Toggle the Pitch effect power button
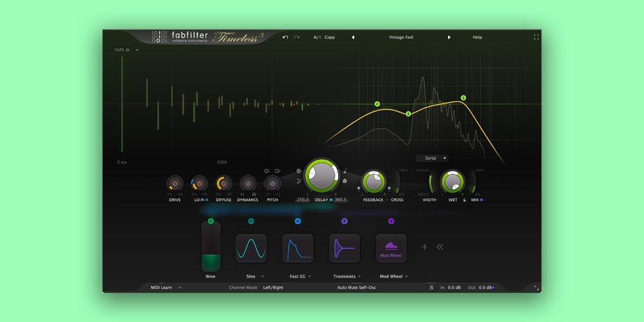This screenshot has height=322, width=644. coord(272,184)
